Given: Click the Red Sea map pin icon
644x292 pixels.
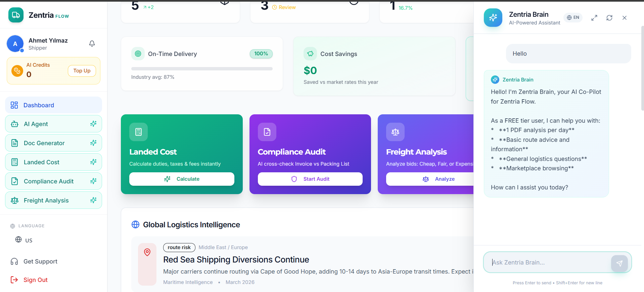Looking at the screenshot, I should [x=147, y=252].
